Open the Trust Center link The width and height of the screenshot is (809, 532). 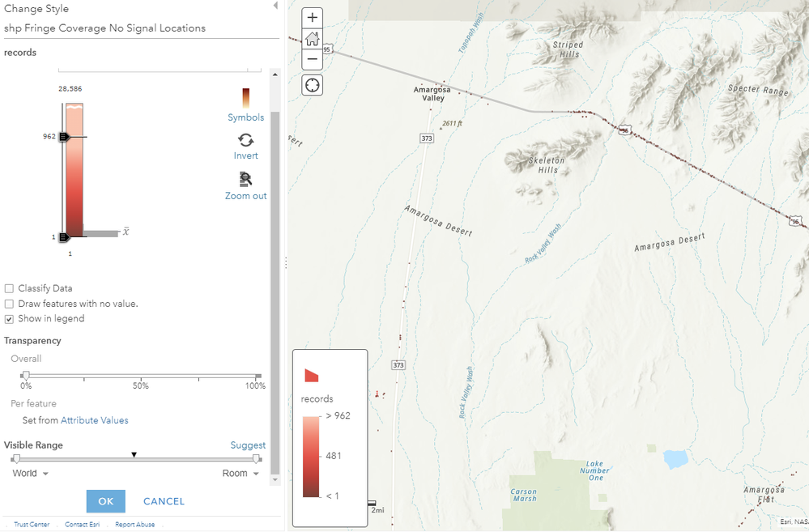(x=32, y=524)
